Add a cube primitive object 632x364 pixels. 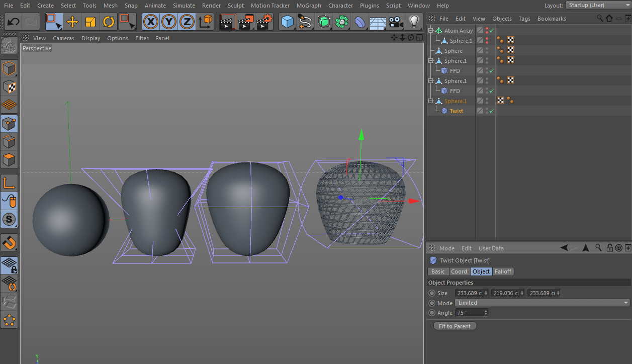(287, 22)
